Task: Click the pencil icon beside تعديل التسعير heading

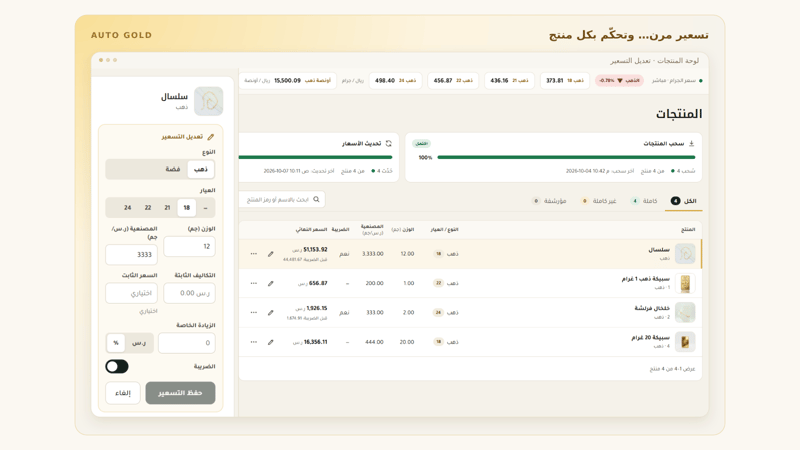Action: [211, 137]
